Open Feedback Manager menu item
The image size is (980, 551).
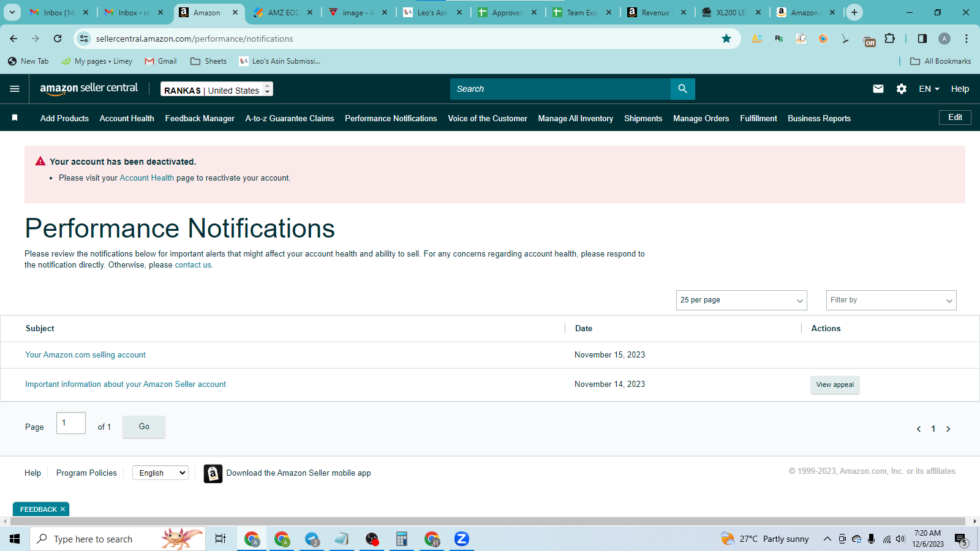point(200,118)
